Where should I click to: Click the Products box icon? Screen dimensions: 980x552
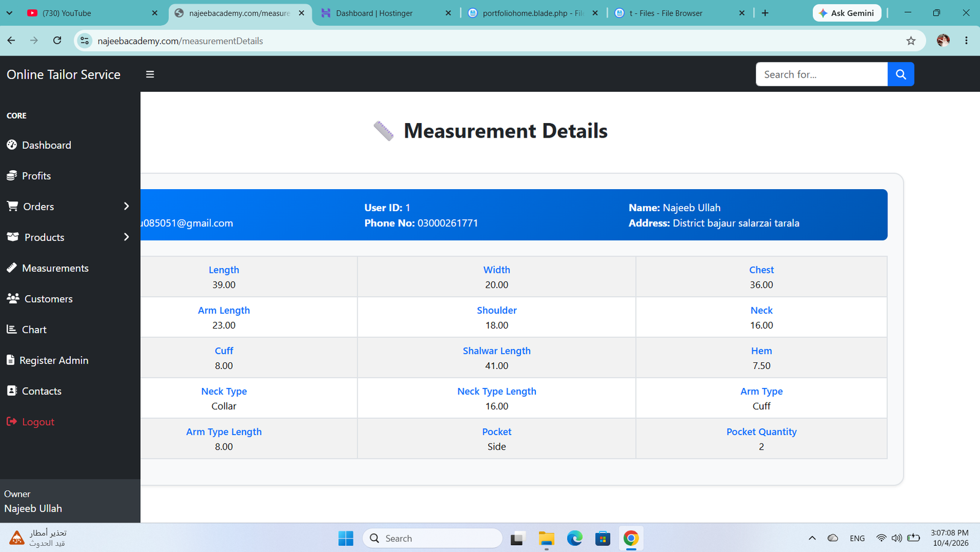[13, 237]
